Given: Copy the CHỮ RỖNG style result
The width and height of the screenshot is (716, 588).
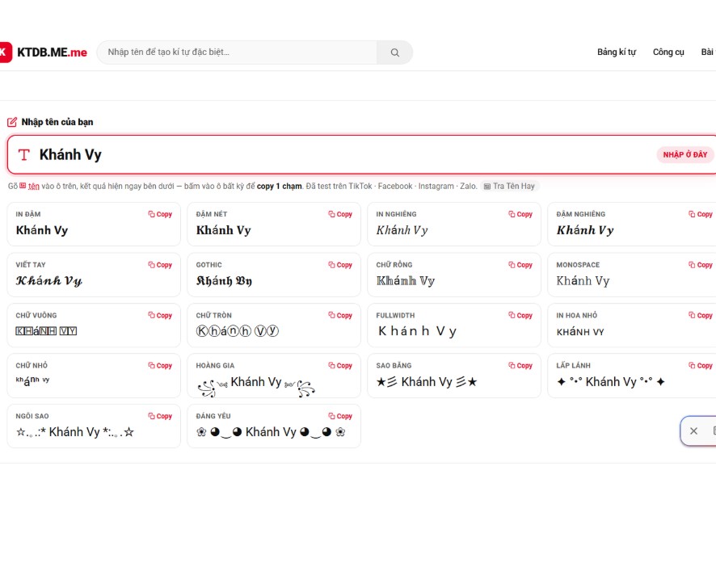Looking at the screenshot, I should pos(520,265).
